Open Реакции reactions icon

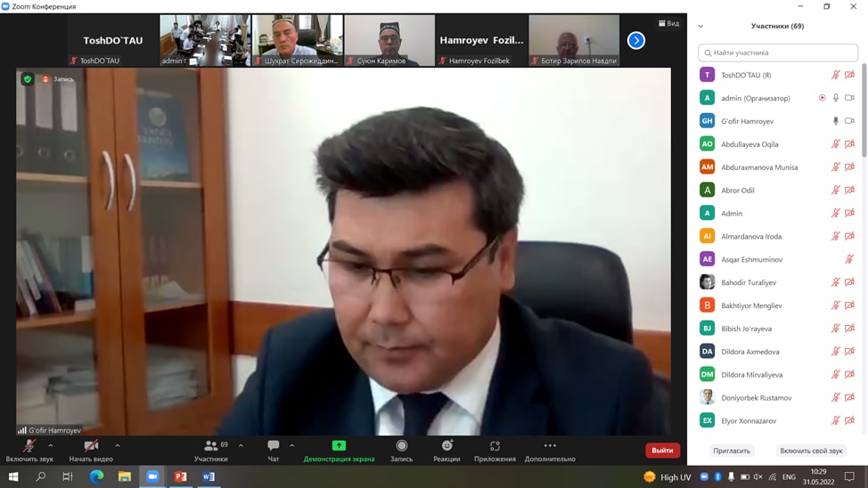coord(446,445)
